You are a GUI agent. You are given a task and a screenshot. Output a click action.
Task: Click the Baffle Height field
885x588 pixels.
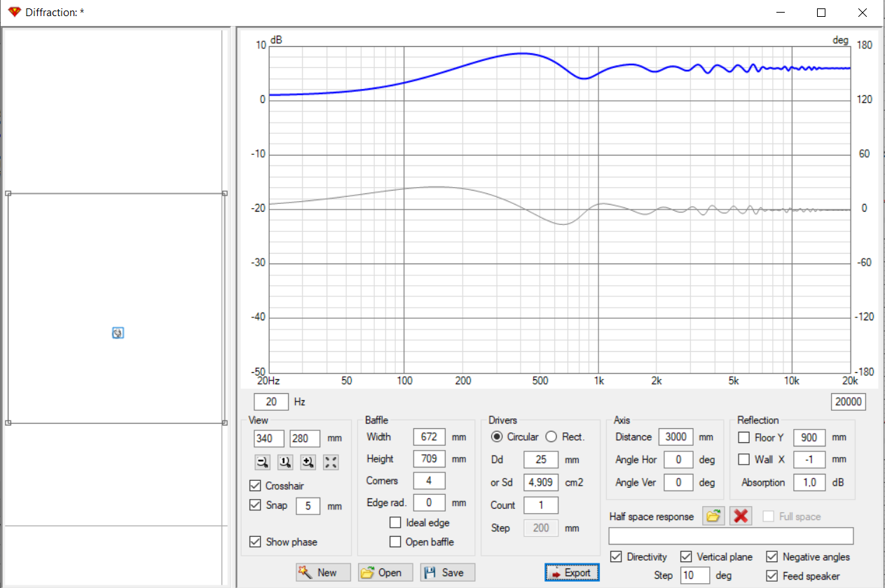[x=429, y=459]
